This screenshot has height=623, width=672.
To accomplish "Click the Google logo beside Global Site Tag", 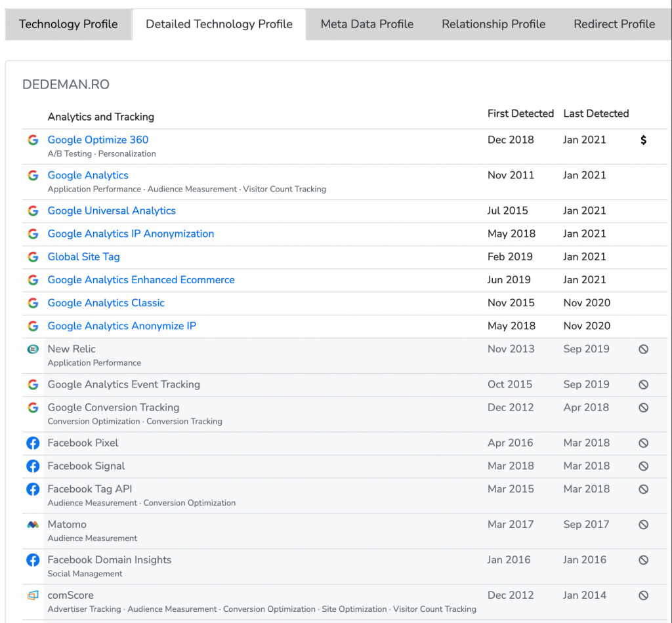I will click(x=33, y=257).
